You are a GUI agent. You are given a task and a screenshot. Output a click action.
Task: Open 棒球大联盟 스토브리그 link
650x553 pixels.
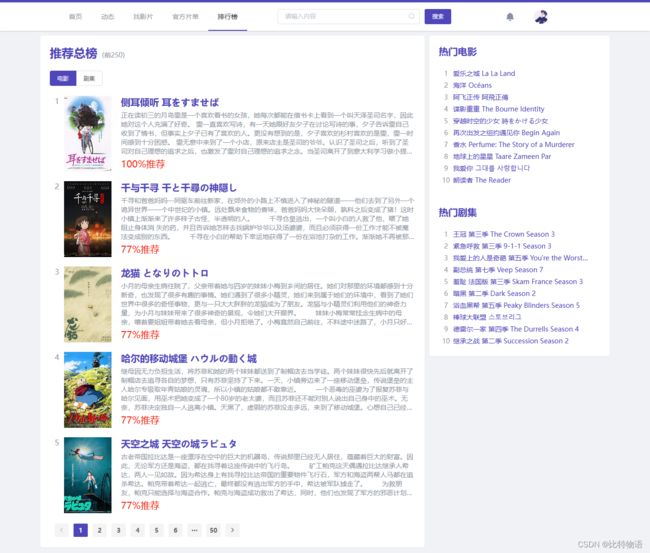pyautogui.click(x=487, y=317)
